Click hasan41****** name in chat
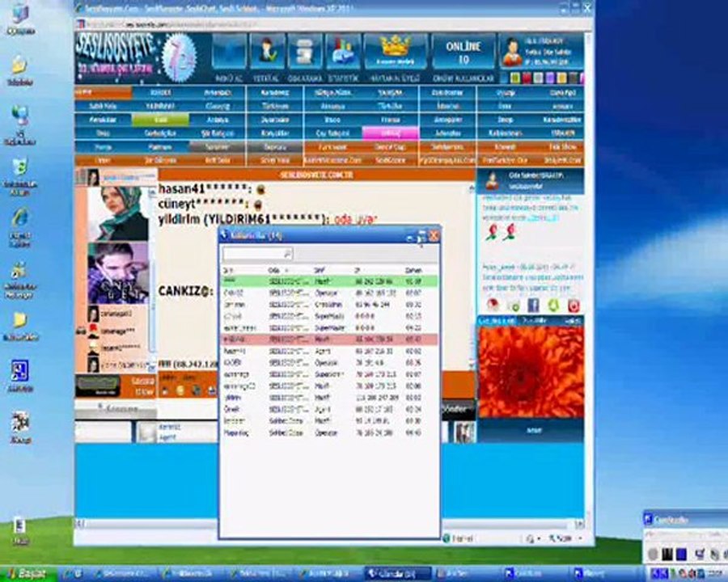 [202, 188]
